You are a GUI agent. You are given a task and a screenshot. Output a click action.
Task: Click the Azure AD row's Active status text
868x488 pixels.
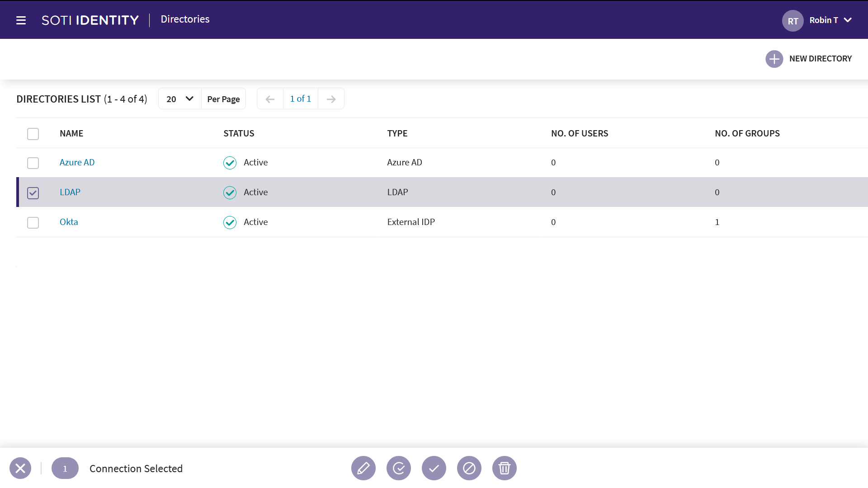(255, 162)
